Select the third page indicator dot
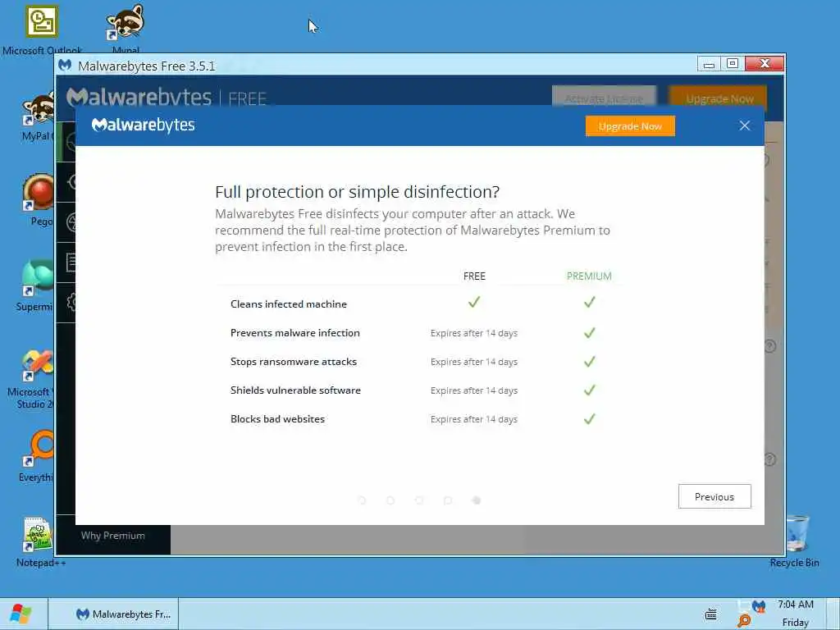The image size is (840, 630). 419,500
